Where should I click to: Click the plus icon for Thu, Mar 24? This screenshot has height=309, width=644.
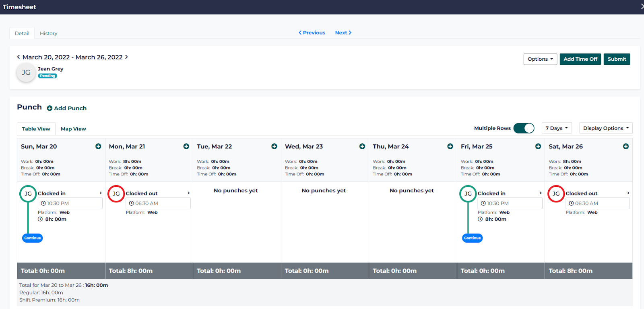(450, 146)
